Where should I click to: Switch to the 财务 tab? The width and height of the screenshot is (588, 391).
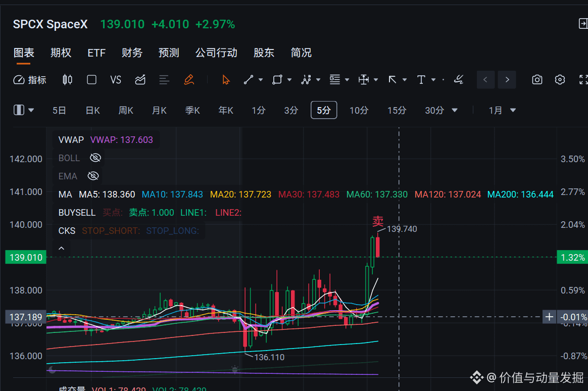click(132, 53)
